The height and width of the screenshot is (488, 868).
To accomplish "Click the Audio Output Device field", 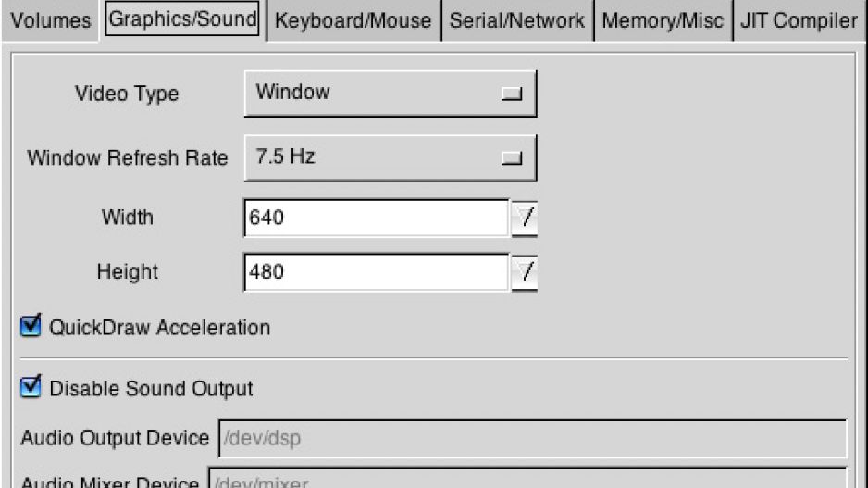I will [532, 439].
